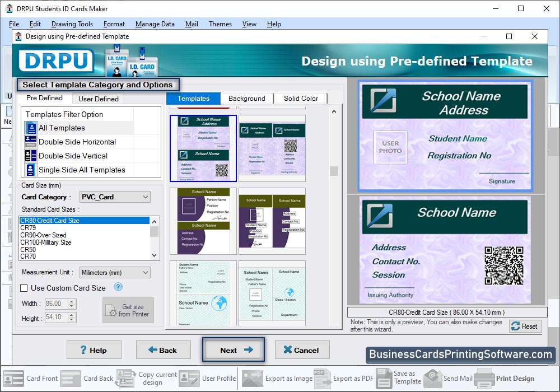This screenshot has width=560, height=392.
Task: Click the Double Side Horizontal icon
Action: [x=31, y=142]
